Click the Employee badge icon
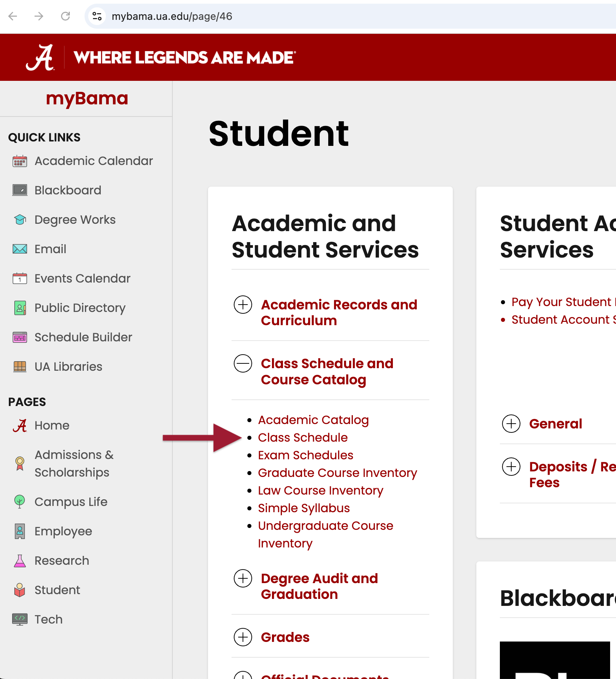Image resolution: width=616 pixels, height=679 pixels. point(20,531)
